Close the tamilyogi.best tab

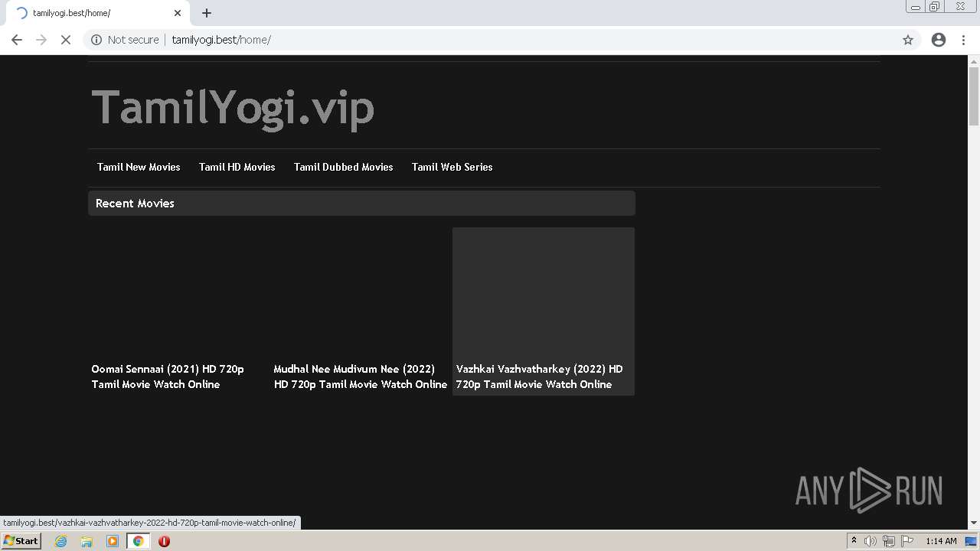pyautogui.click(x=178, y=13)
